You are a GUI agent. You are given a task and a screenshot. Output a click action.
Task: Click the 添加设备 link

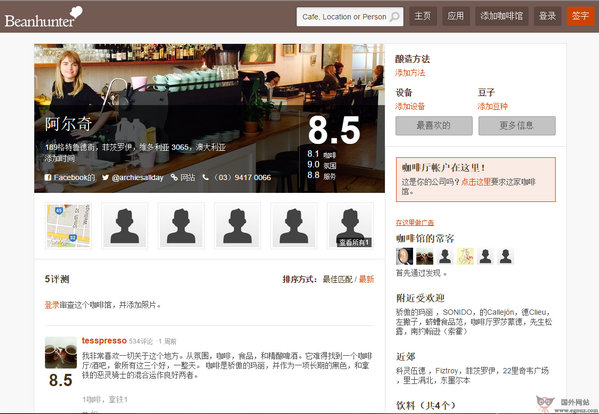point(410,107)
